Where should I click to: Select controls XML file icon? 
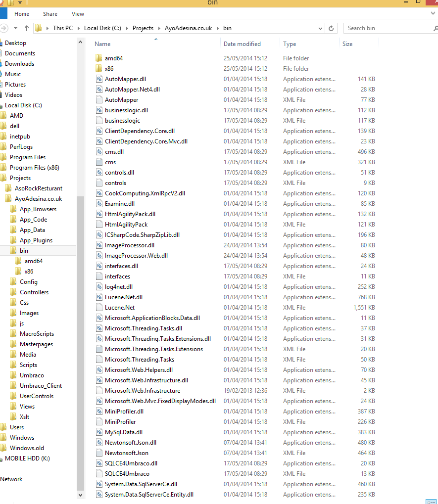coord(99,183)
